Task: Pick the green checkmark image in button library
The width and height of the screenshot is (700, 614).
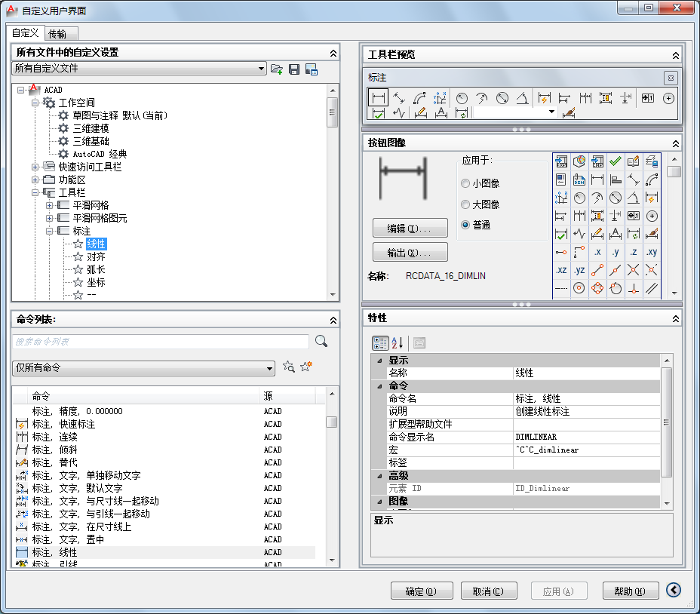Action: 616,161
